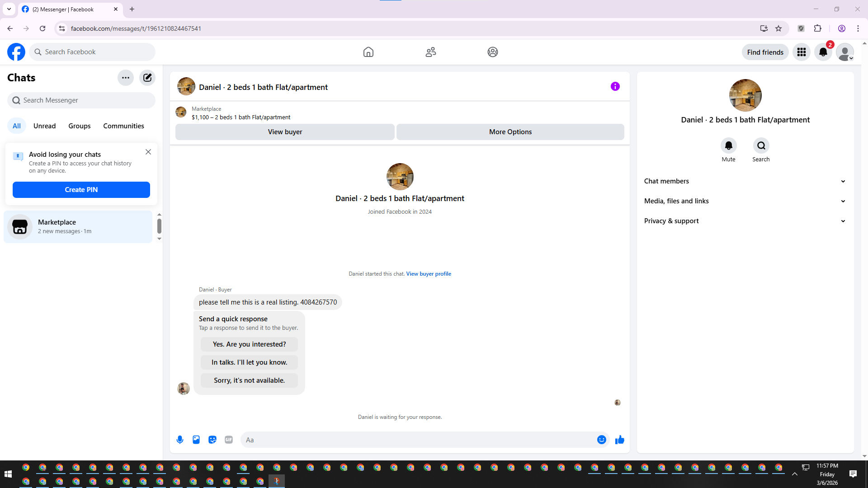868x488 pixels.
Task: Attach a file with the photo icon
Action: click(x=196, y=440)
